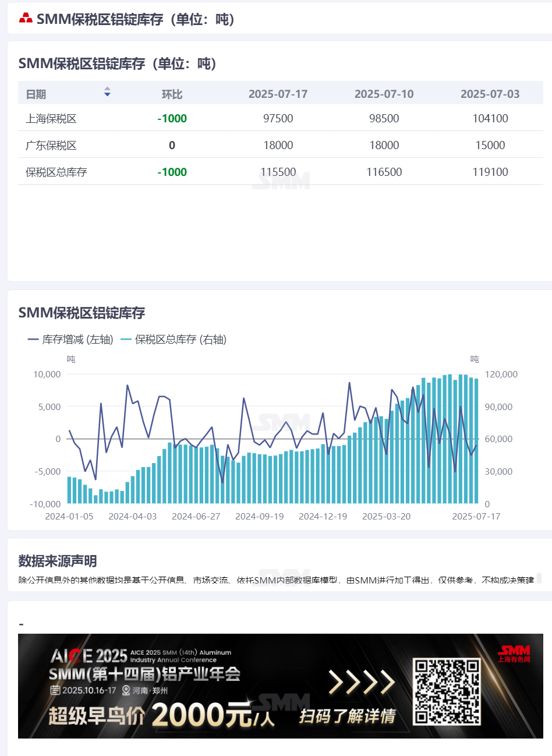Click the SMM保税区铝锭库存 heading above the chart legend

(82, 313)
